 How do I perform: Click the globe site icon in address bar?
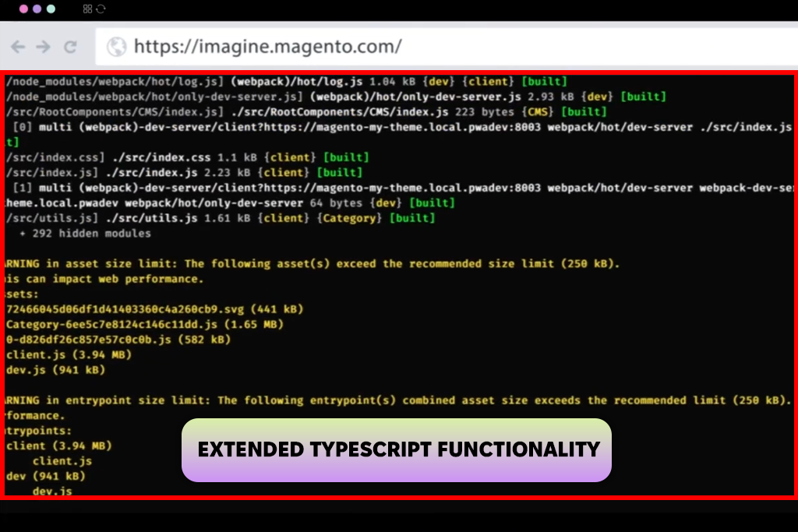coord(117,47)
